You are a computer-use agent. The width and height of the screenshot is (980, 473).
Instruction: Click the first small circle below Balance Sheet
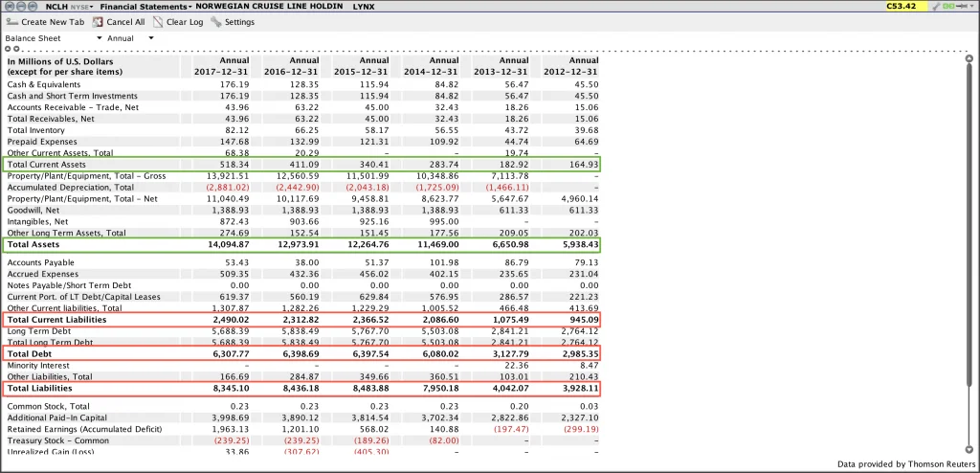point(8,48)
